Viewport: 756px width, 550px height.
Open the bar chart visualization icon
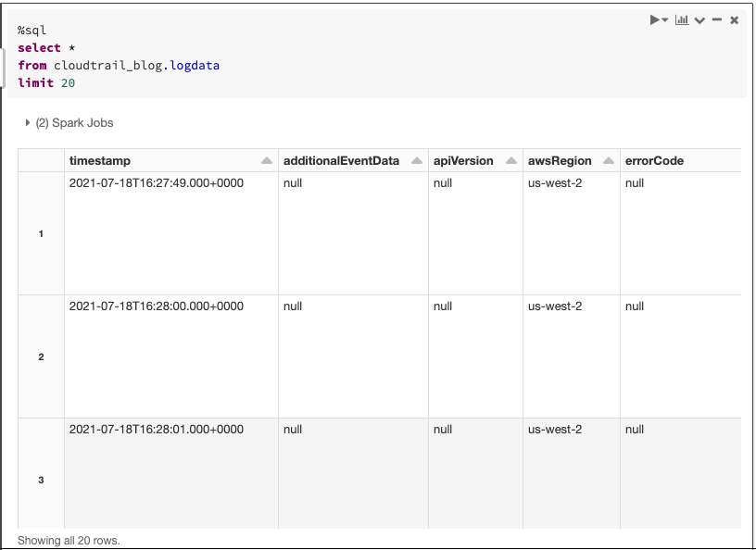point(683,19)
